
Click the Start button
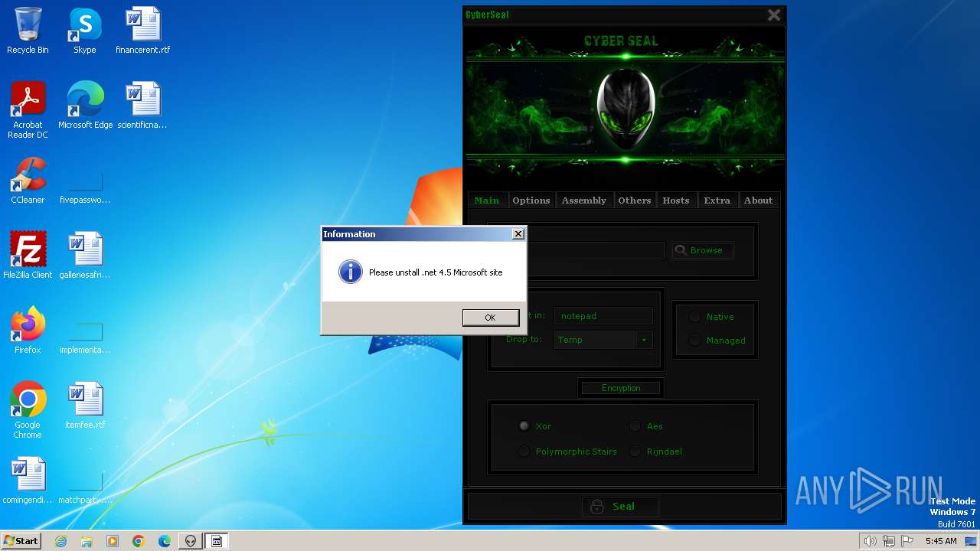pyautogui.click(x=21, y=540)
